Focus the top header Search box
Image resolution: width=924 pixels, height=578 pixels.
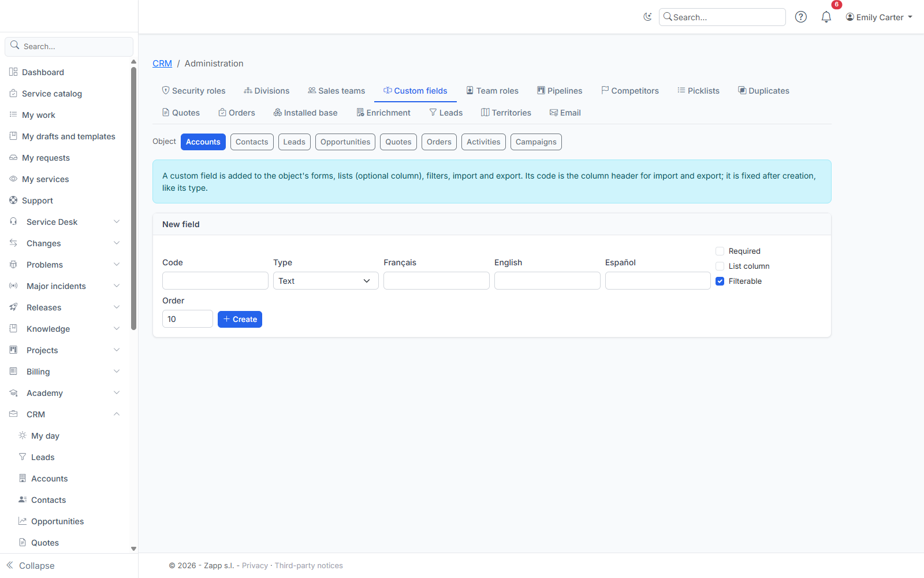(722, 17)
